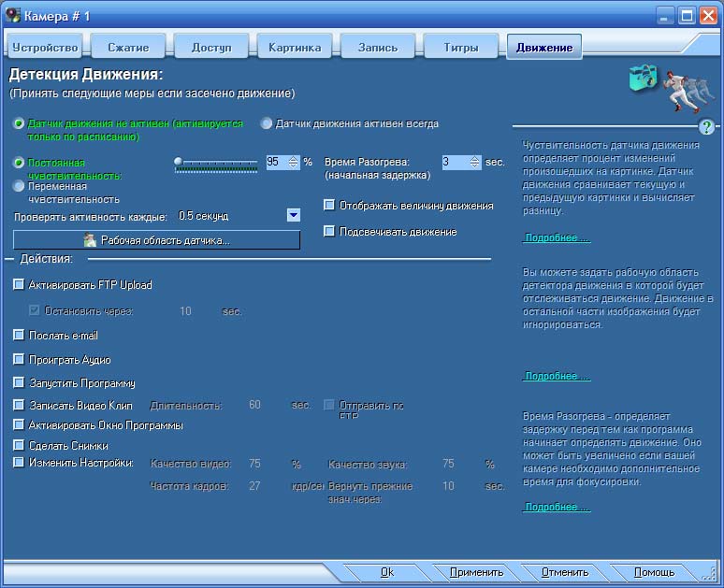Click the Время Разогрева field showing 3
This screenshot has width=724, height=588.
[456, 162]
